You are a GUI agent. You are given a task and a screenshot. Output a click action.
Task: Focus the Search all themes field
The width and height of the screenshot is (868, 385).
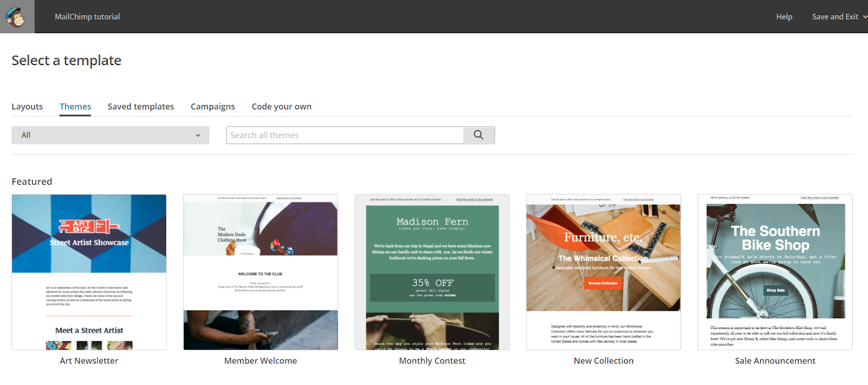345,135
